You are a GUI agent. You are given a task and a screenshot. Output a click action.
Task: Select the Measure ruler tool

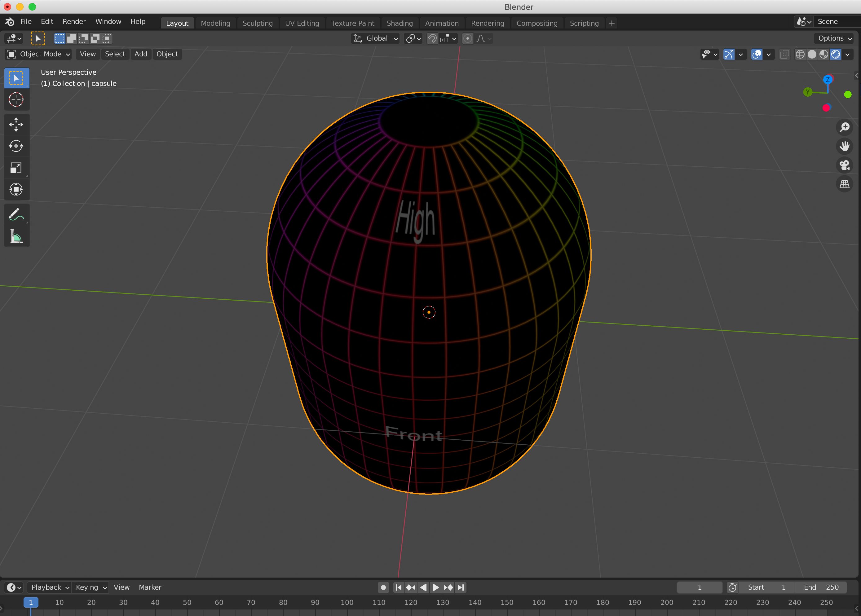[16, 236]
